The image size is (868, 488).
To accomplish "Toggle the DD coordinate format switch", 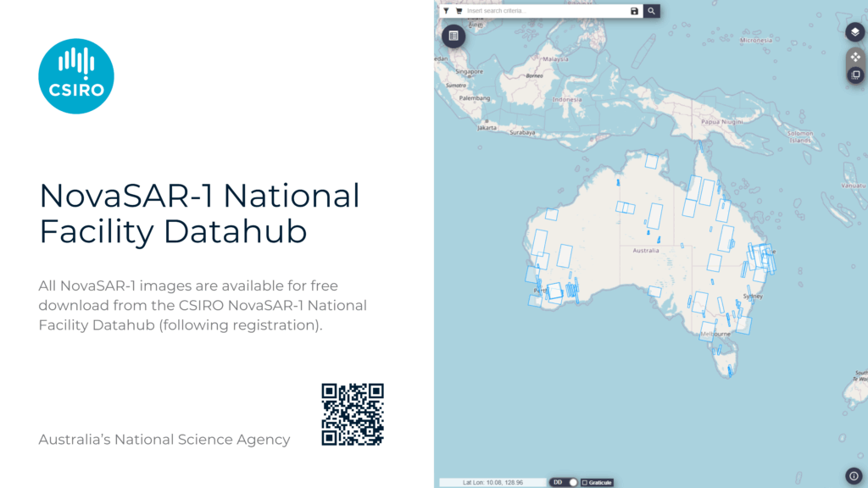I will pyautogui.click(x=564, y=482).
